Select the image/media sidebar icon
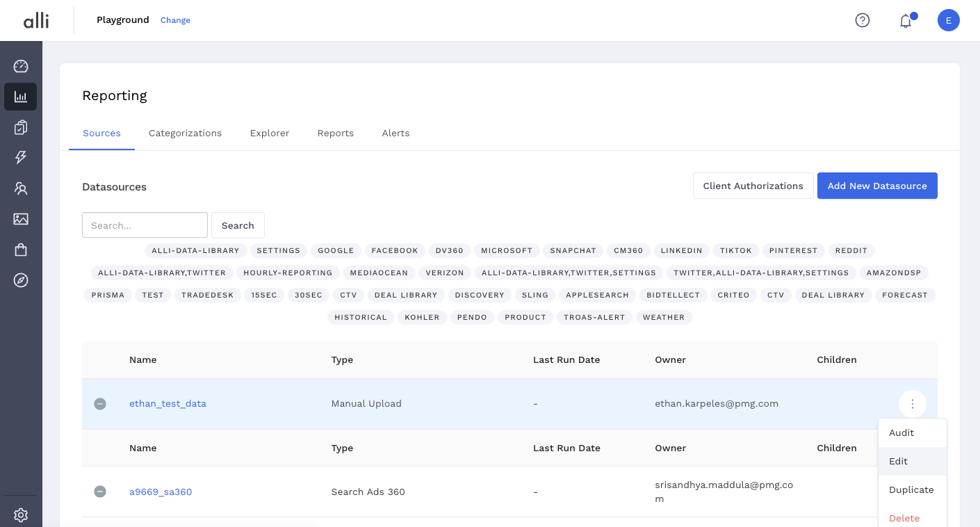 click(20, 218)
